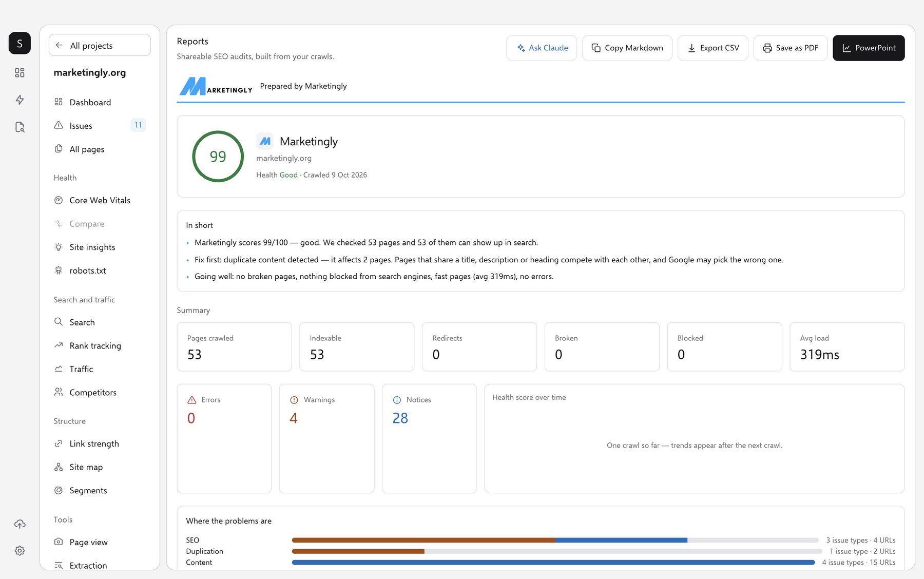Click the Duplication problems bar
The image size is (924, 579).
557,551
